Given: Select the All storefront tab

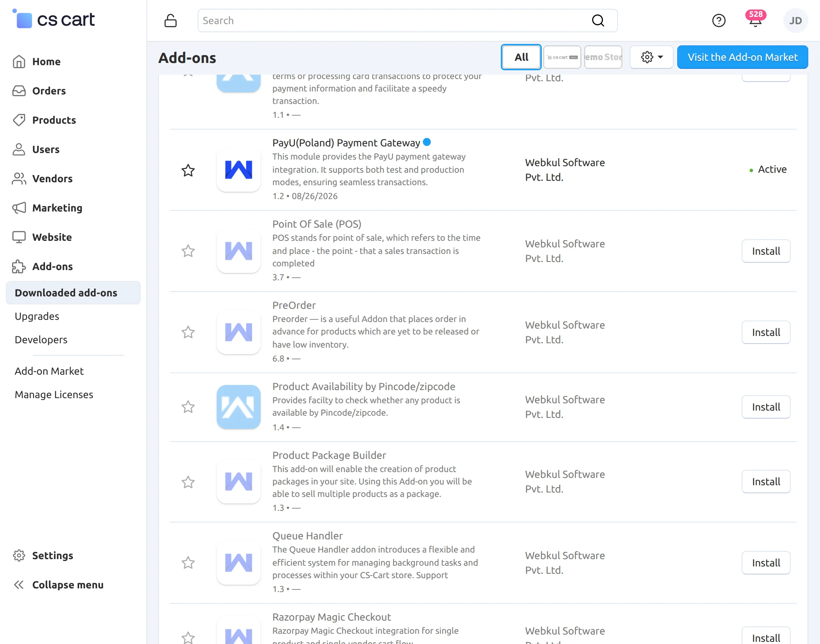Looking at the screenshot, I should 521,57.
